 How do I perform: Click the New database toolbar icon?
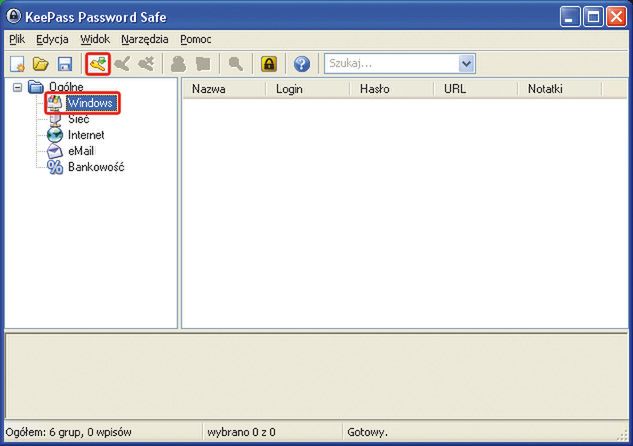[17, 64]
